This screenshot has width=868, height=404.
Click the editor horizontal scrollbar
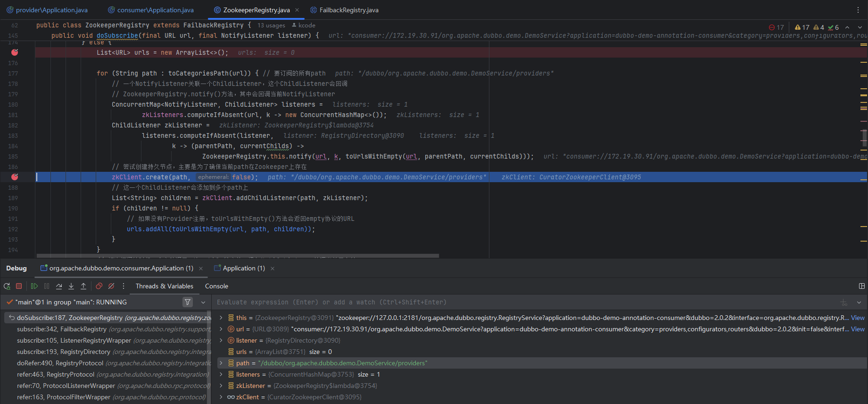pos(236,256)
